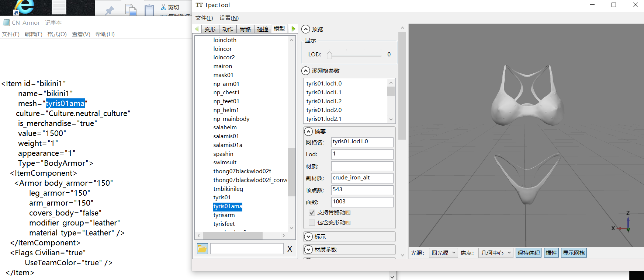The width and height of the screenshot is (644, 280).
Task: Click the LOD slider thumb
Action: [x=329, y=55]
